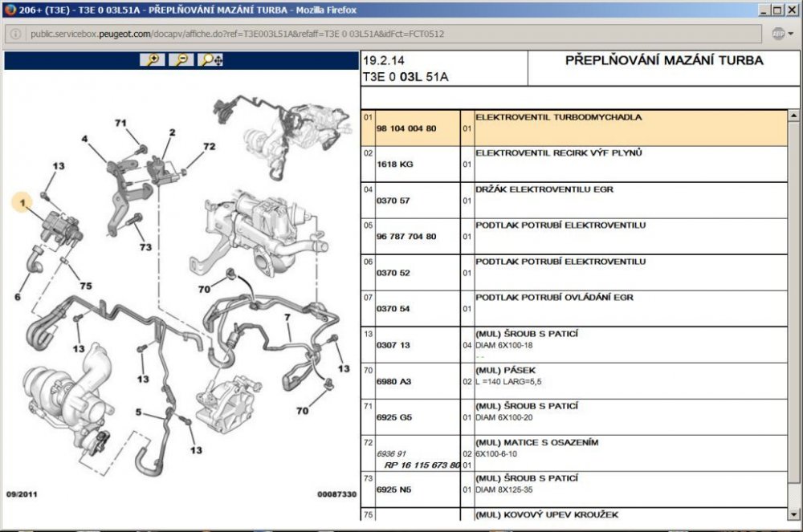Screen dimensions: 803x532
Task: Click part number 0370 57
Action: tap(393, 201)
